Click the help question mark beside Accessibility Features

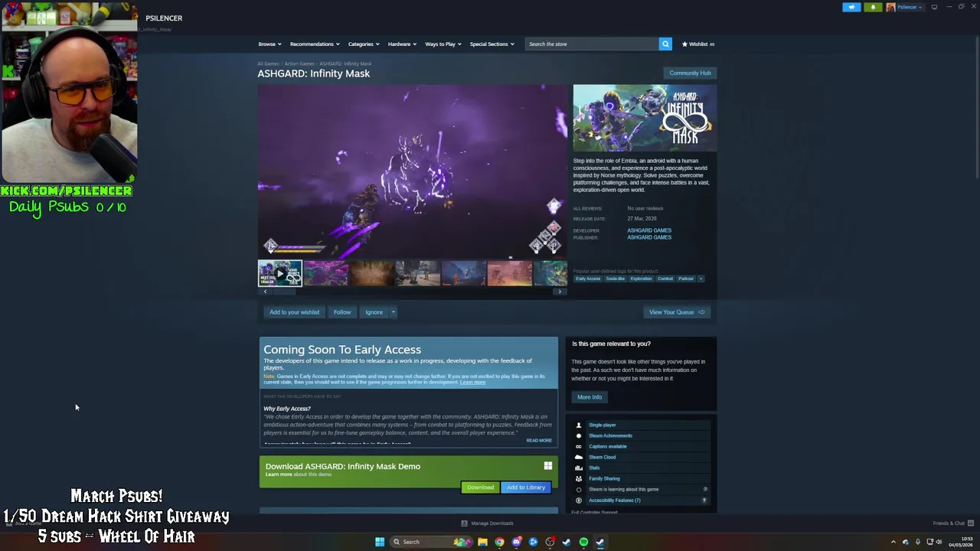tap(704, 500)
